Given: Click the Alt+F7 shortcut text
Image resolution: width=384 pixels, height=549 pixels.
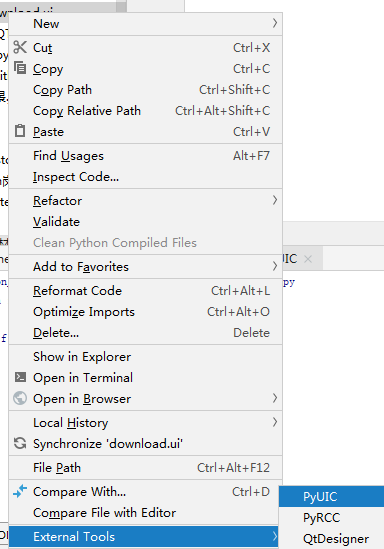Looking at the screenshot, I should [x=251, y=155].
